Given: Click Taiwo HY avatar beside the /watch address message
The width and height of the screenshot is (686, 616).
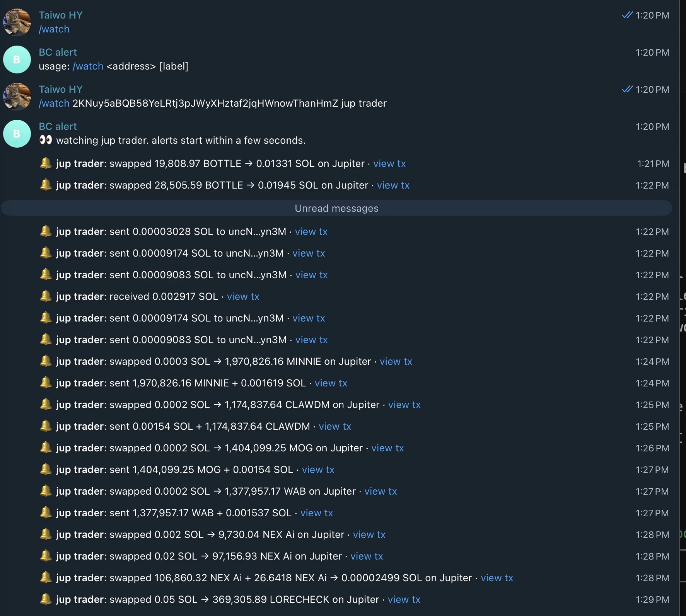Looking at the screenshot, I should point(17,97).
